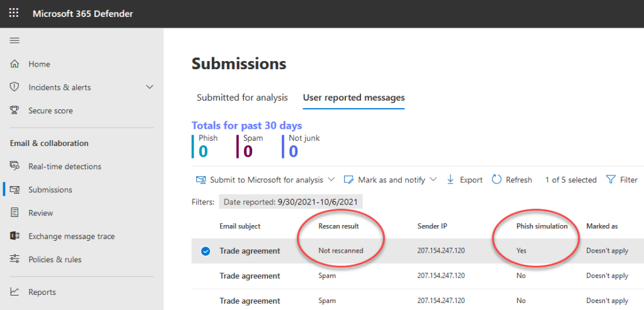This screenshot has width=644, height=310.
Task: Open the app launcher waffle icon
Action: coord(14,13)
